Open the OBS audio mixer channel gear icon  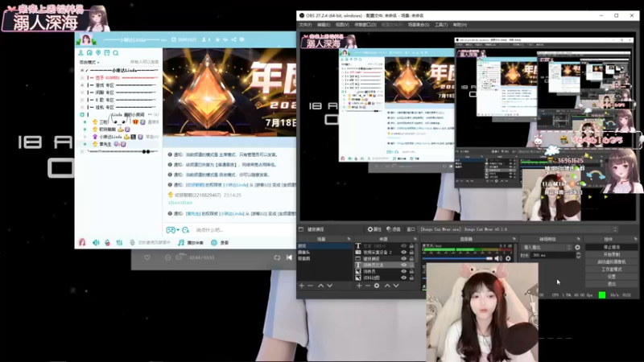(x=508, y=258)
